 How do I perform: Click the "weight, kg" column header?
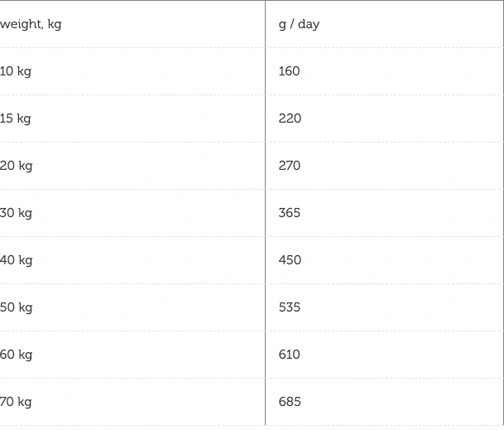point(31,24)
